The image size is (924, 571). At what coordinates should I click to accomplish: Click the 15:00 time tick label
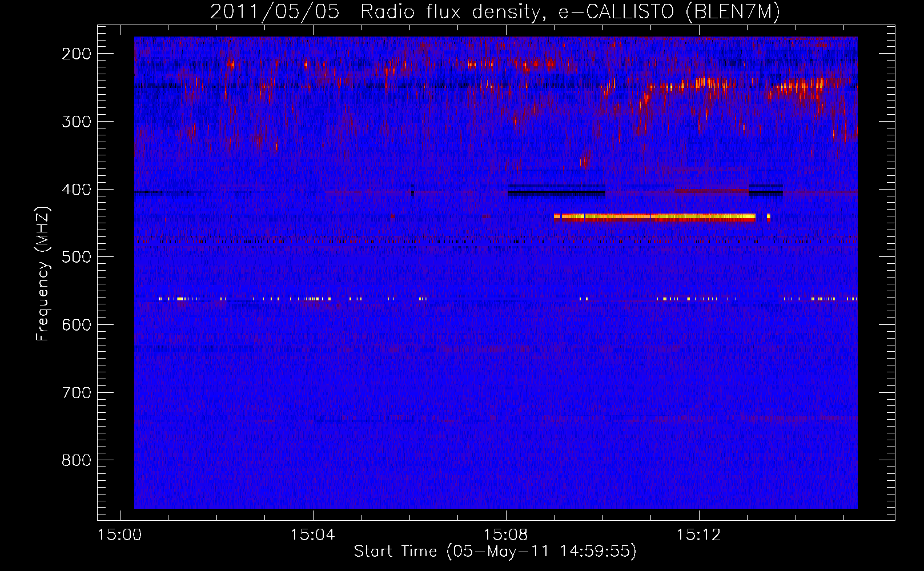[120, 535]
